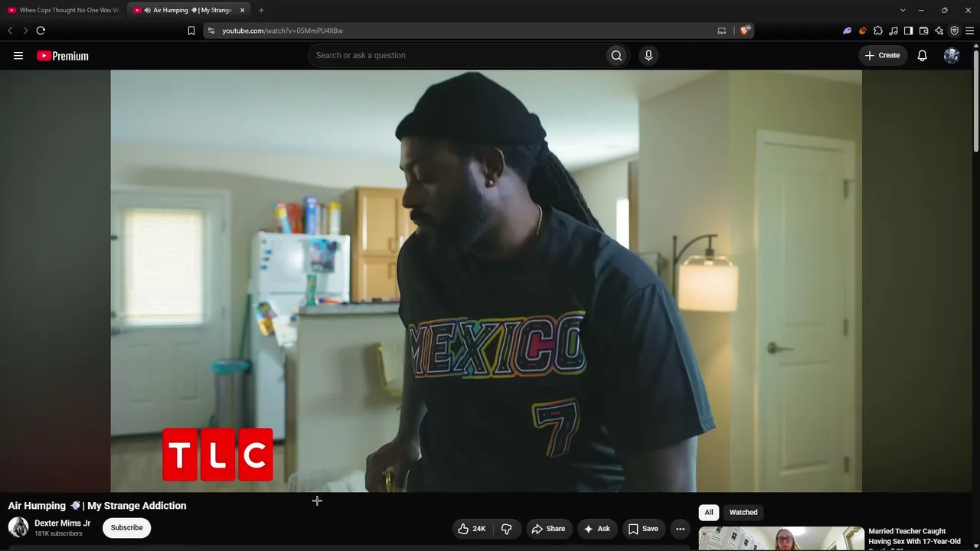Open the browser main menu
Viewport: 980px width, 551px height.
pyautogui.click(x=969, y=31)
